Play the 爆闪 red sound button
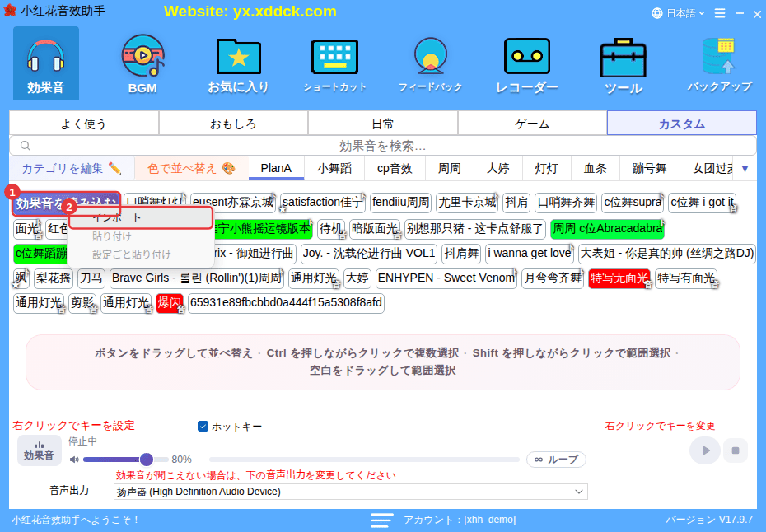Screen dimensions: 766x532 coord(169,303)
